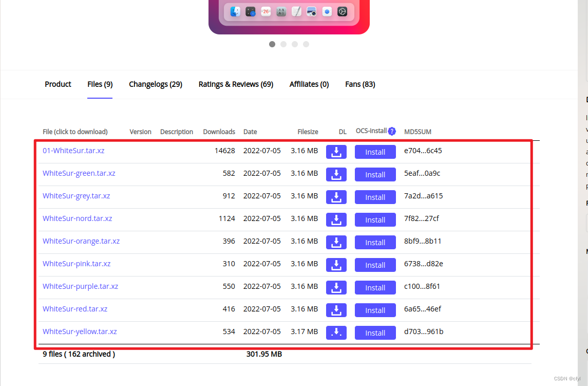This screenshot has width=588, height=386.
Task: Open Ratings & Reviews (69) tab
Action: 236,84
